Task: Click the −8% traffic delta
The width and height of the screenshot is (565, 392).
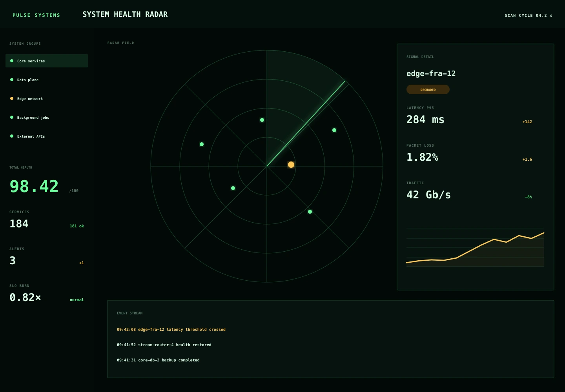Action: pyautogui.click(x=528, y=197)
